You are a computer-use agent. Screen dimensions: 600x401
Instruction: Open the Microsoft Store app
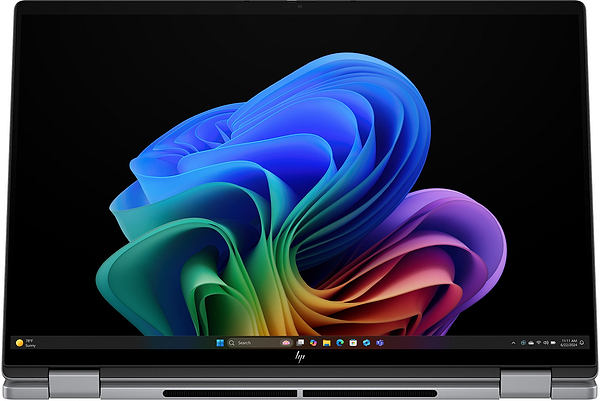[353, 343]
